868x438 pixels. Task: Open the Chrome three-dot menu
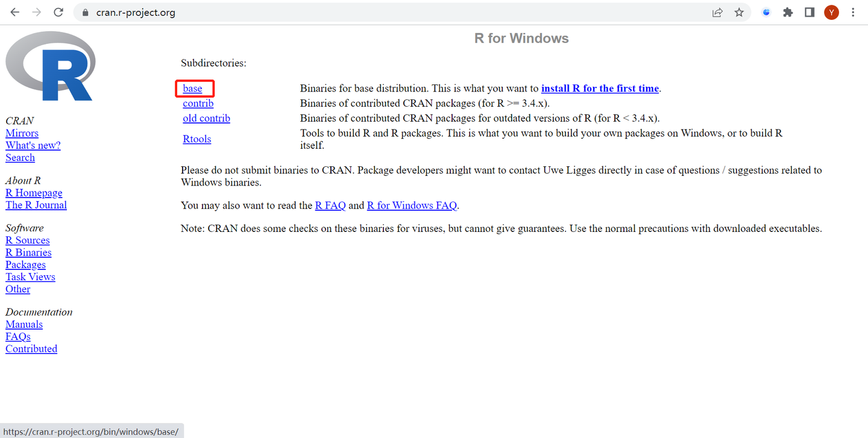(x=853, y=13)
